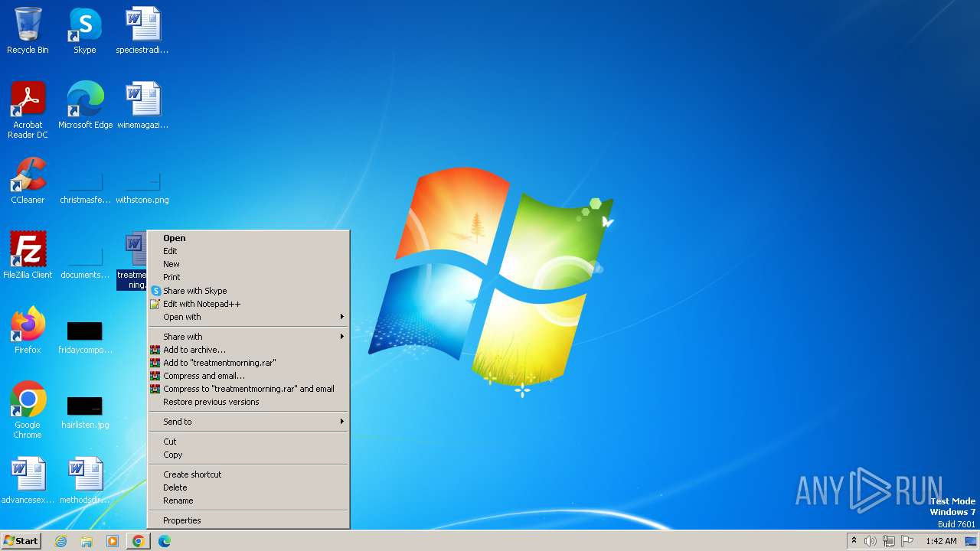Select the CCleaner desktop shortcut
Screen dimensions: 980x551
[28, 181]
